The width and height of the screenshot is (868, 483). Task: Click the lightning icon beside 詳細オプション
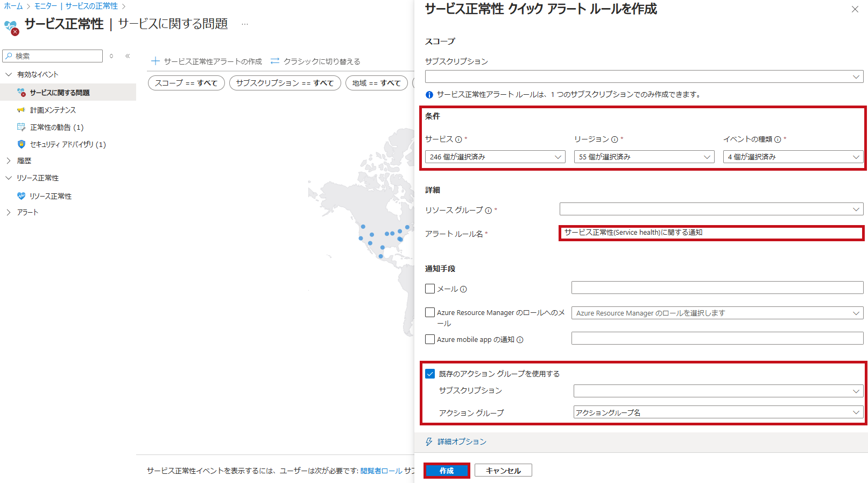coord(429,442)
